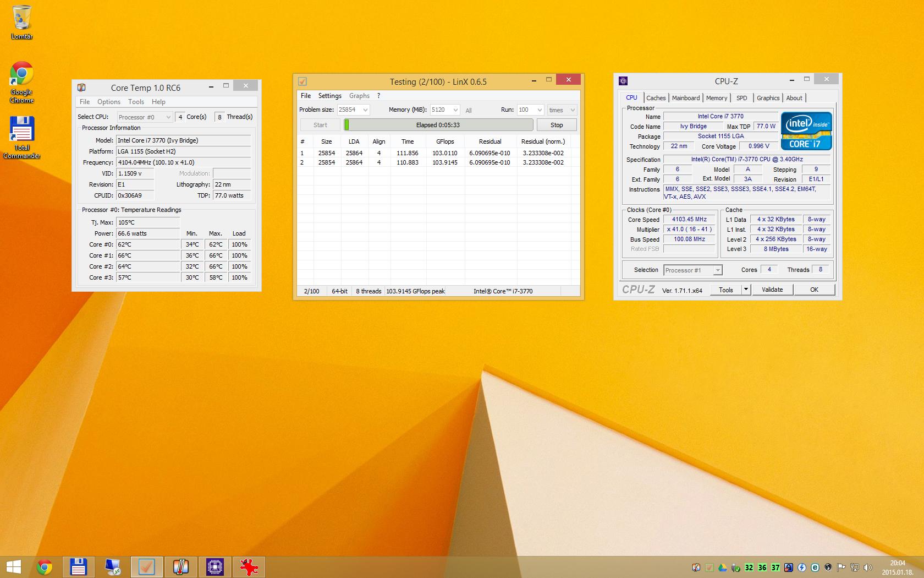Click the taskbar clock 20:04
Image resolution: width=924 pixels, height=578 pixels.
898,563
